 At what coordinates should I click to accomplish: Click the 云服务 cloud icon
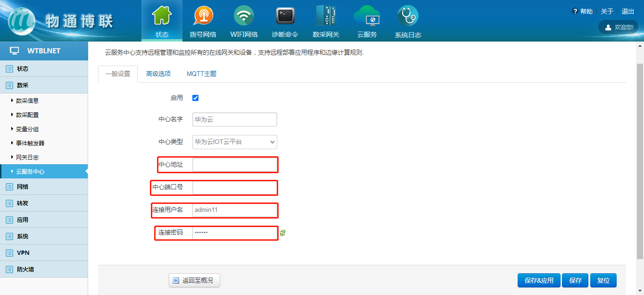point(367,16)
